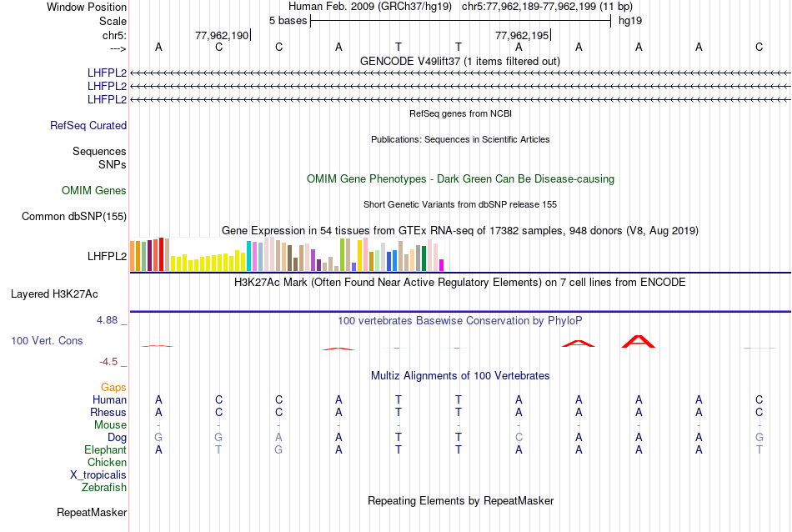Select the magenta bar ending the GTEx chart
The image size is (792, 532).
(442, 265)
